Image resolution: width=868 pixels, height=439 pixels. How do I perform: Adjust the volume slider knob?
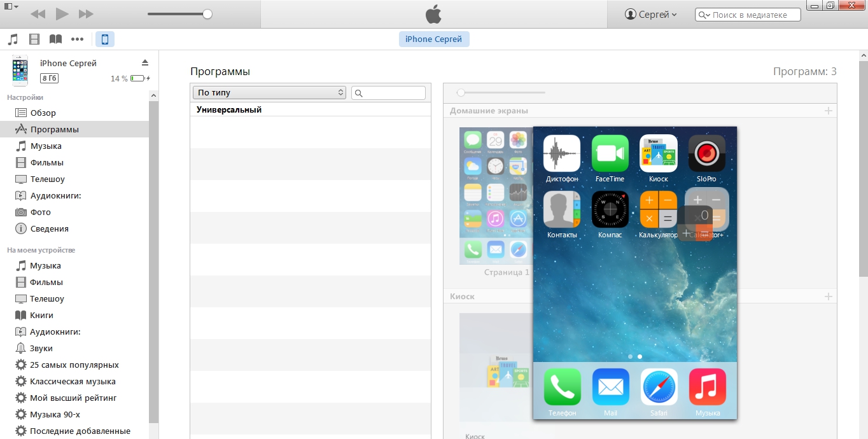click(207, 14)
